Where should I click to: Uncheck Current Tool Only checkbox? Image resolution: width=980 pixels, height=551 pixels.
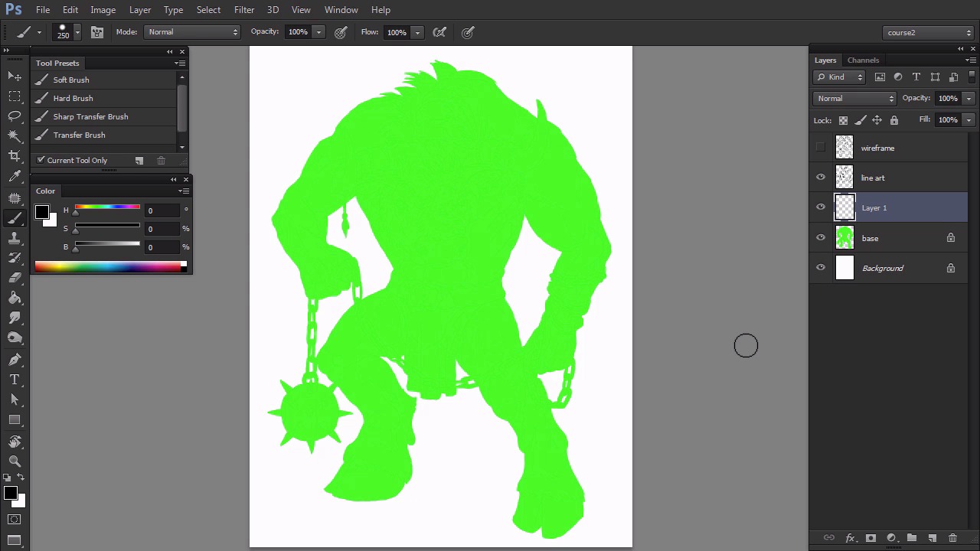click(x=41, y=160)
